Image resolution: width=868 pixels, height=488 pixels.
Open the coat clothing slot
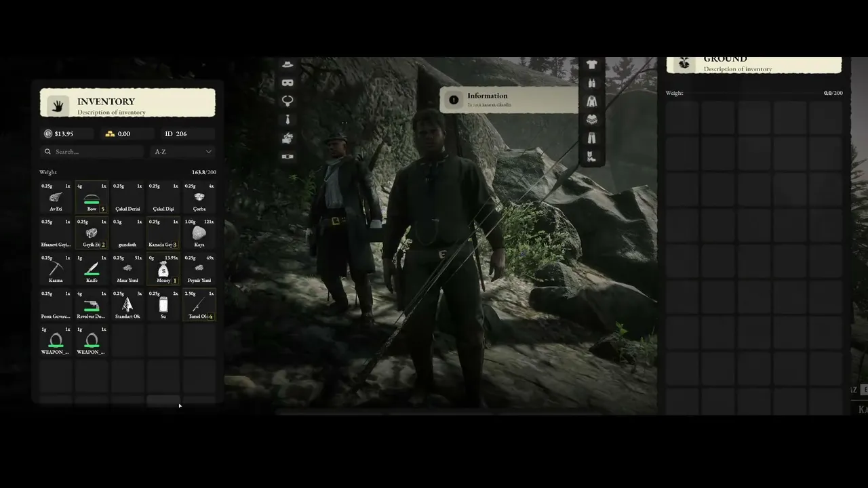point(592,101)
